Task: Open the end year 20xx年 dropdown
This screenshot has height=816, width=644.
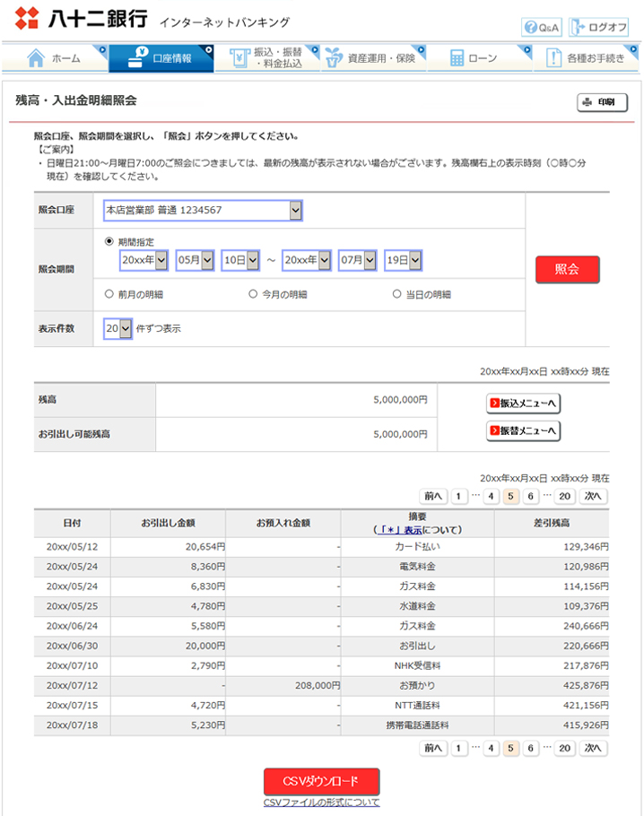Action: (307, 260)
